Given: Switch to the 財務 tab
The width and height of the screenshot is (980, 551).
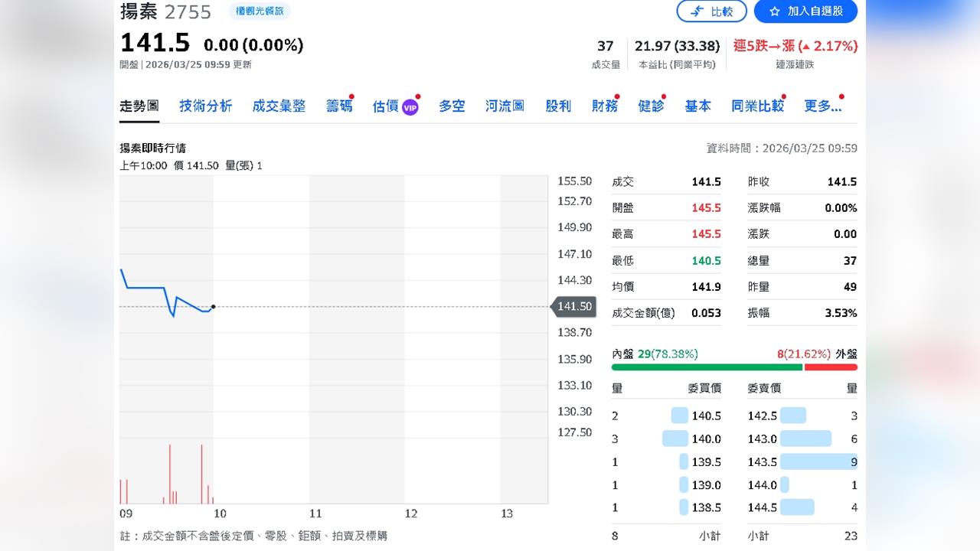Looking at the screenshot, I should [604, 106].
